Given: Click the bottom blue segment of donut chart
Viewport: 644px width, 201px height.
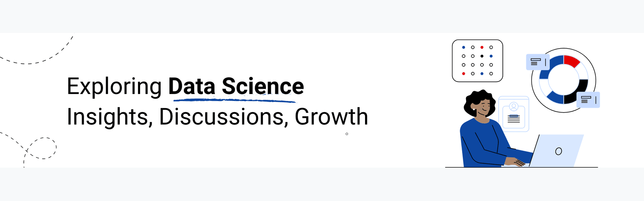Looking at the screenshot, I should tap(555, 98).
